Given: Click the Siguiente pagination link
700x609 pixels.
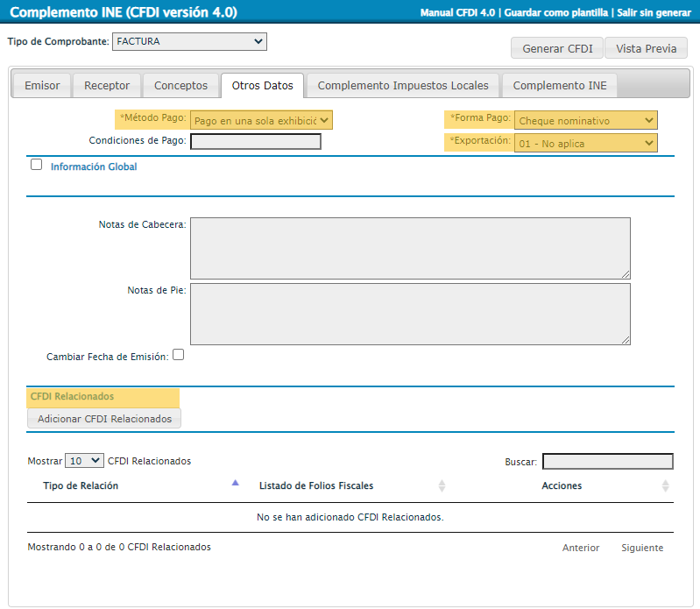Looking at the screenshot, I should pos(642,548).
